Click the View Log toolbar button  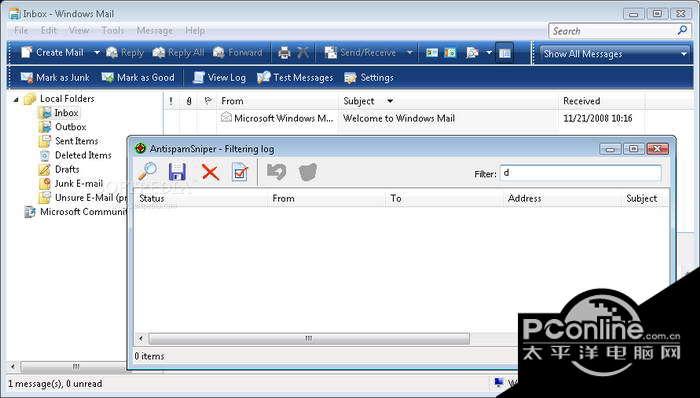click(219, 78)
